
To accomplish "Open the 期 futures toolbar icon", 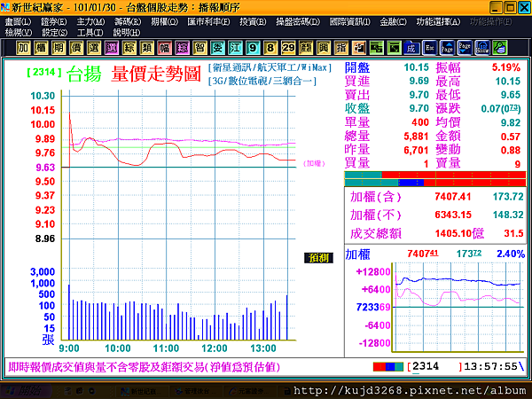I will (x=59, y=48).
